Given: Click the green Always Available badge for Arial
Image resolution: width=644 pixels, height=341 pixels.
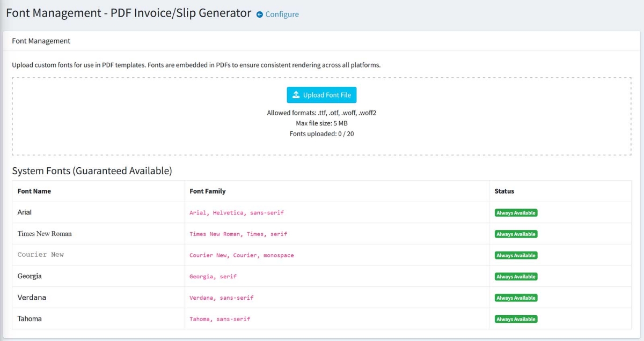Looking at the screenshot, I should point(515,212).
